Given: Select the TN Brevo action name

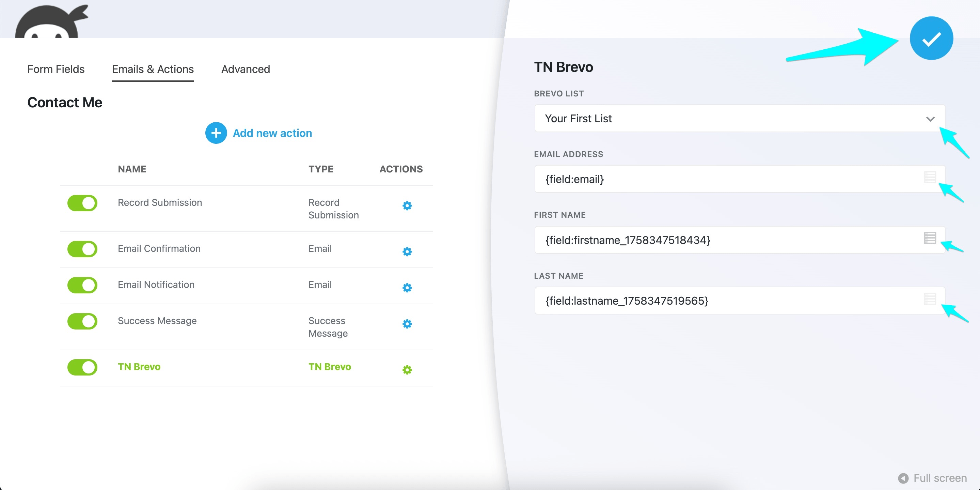Looking at the screenshot, I should (x=139, y=367).
